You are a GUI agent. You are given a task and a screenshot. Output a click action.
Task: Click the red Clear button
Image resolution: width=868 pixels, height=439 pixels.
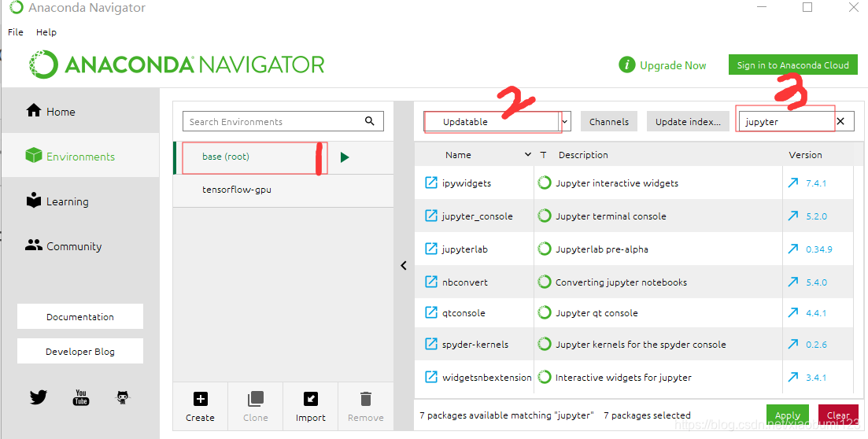point(838,415)
